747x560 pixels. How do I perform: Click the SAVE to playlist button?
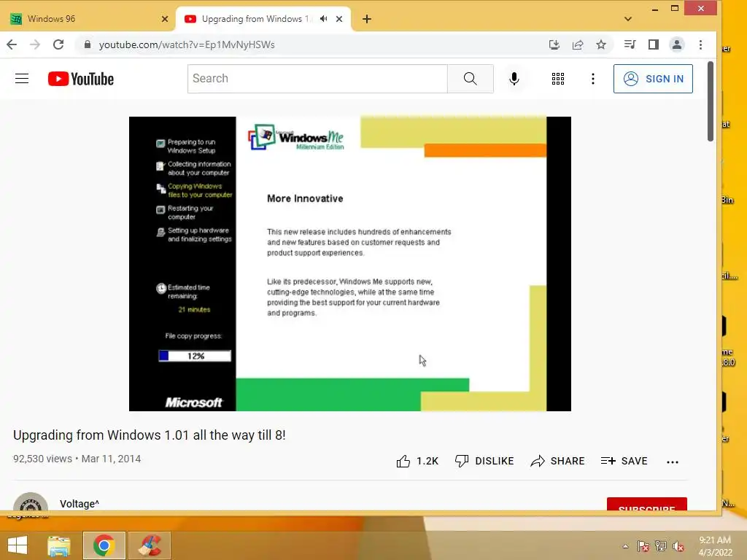624,461
